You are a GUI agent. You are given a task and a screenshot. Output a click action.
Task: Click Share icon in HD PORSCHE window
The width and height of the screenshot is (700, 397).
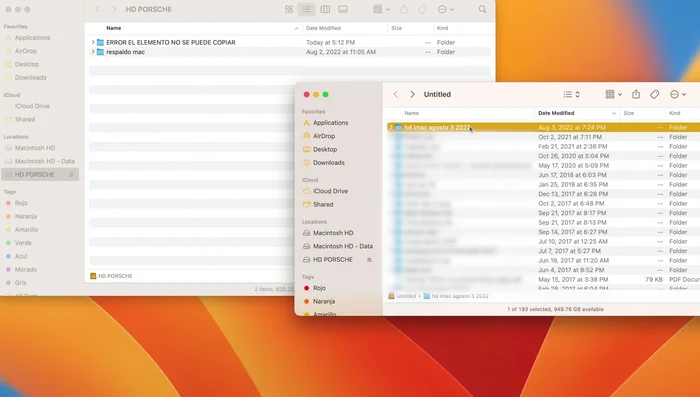point(404,9)
